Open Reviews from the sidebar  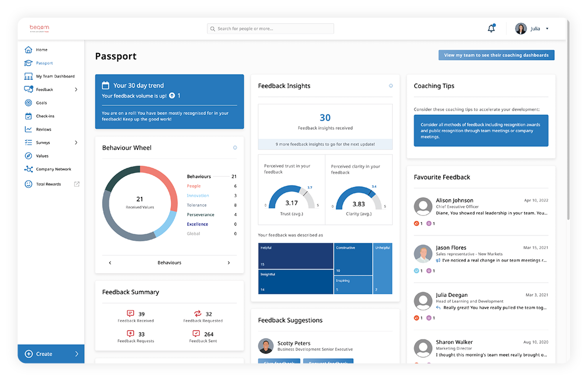pyautogui.click(x=43, y=129)
